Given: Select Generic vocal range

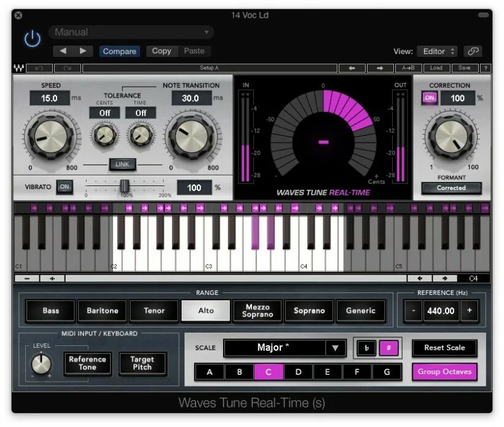Looking at the screenshot, I should (x=361, y=311).
